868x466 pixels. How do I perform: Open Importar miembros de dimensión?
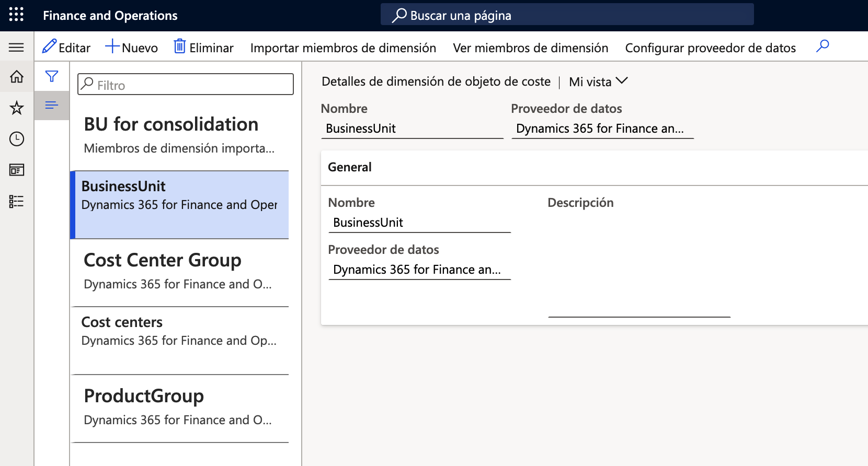[x=343, y=48]
